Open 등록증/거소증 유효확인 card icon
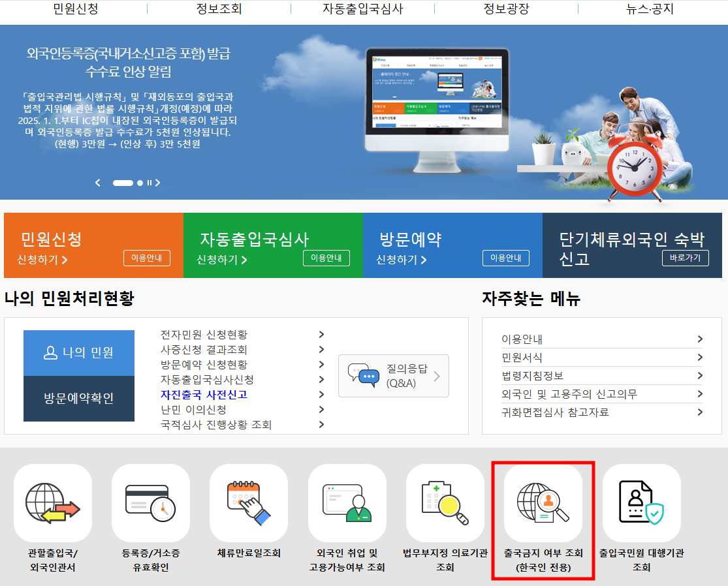 point(150,502)
